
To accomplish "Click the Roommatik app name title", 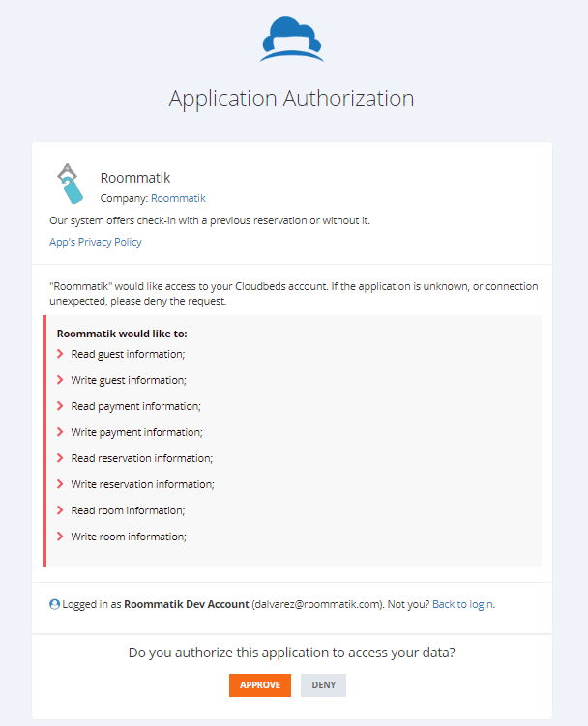I will (x=135, y=178).
